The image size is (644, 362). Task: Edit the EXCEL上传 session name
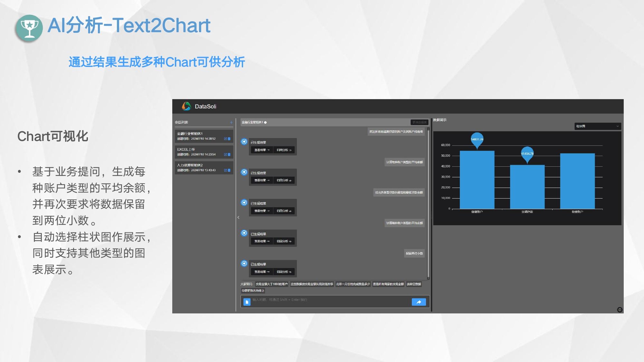[x=225, y=154]
